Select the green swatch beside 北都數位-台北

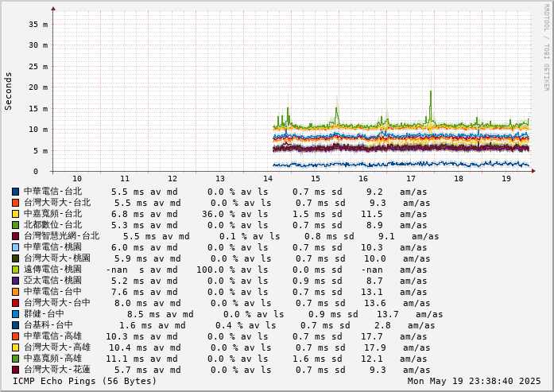click(16, 225)
